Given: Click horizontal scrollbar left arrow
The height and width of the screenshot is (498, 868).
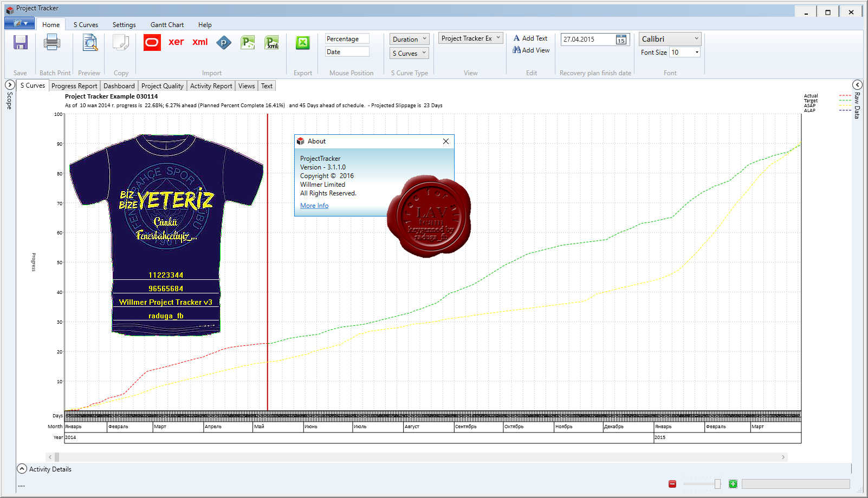Looking at the screenshot, I should click(50, 457).
